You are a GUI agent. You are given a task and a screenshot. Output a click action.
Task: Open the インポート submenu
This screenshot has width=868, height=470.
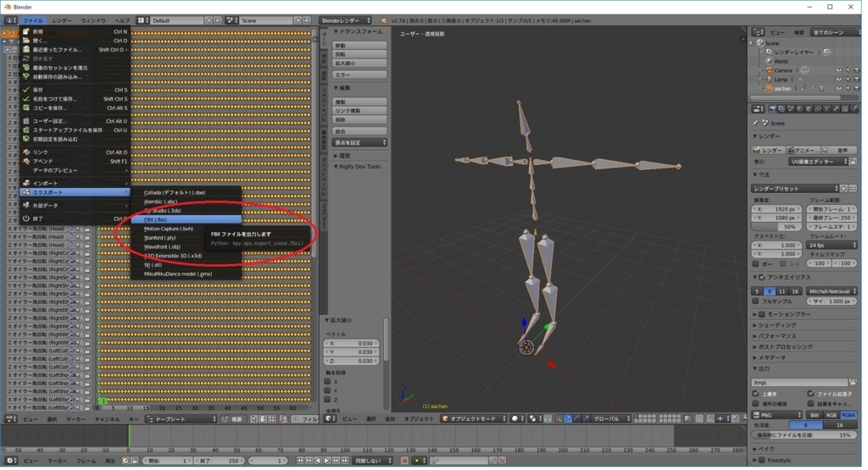pos(75,183)
